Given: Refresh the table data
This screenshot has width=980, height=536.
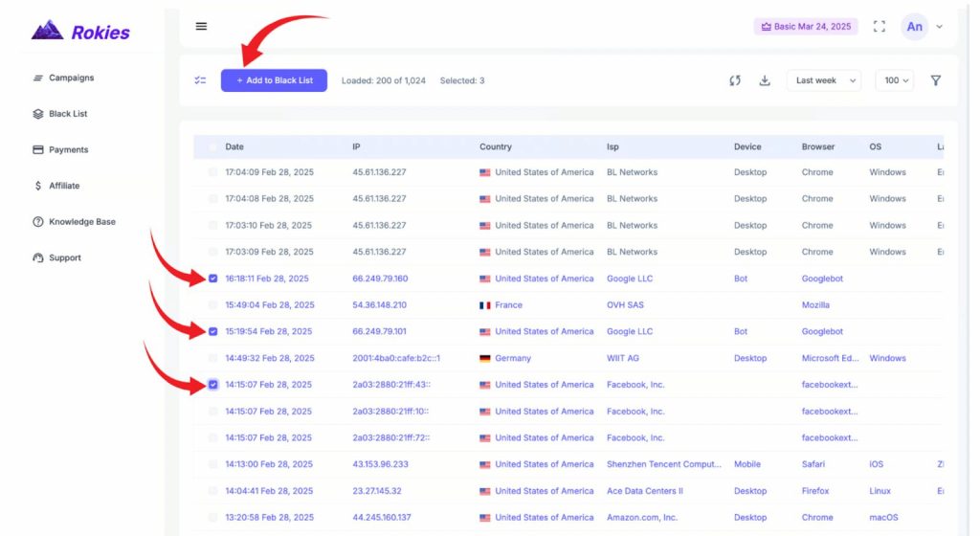Looking at the screenshot, I should click(735, 80).
